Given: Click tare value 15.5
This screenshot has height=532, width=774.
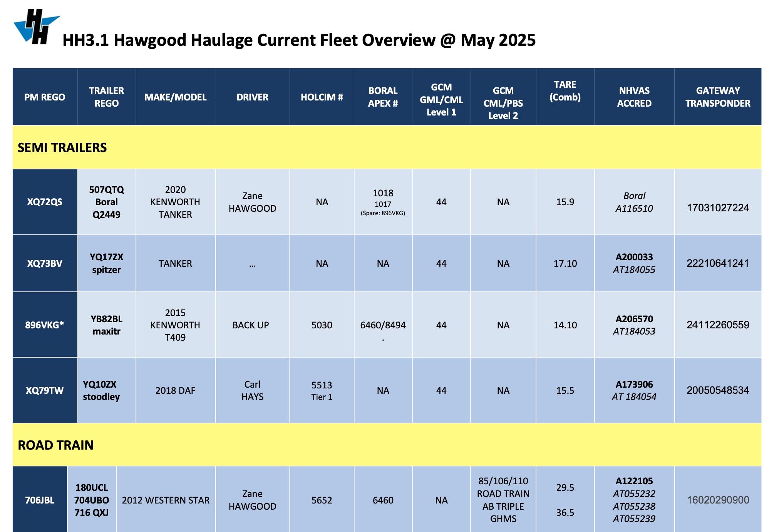Looking at the screenshot, I should coord(565,390).
